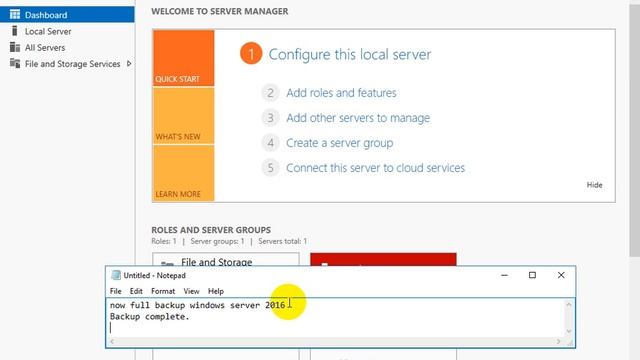Maximize the Notepad window
Viewport: 640px width, 360px height.
click(x=532, y=275)
